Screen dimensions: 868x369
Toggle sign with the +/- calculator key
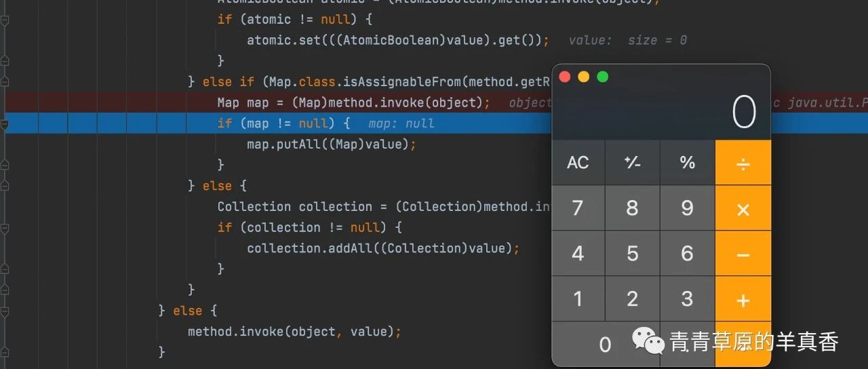(x=633, y=163)
